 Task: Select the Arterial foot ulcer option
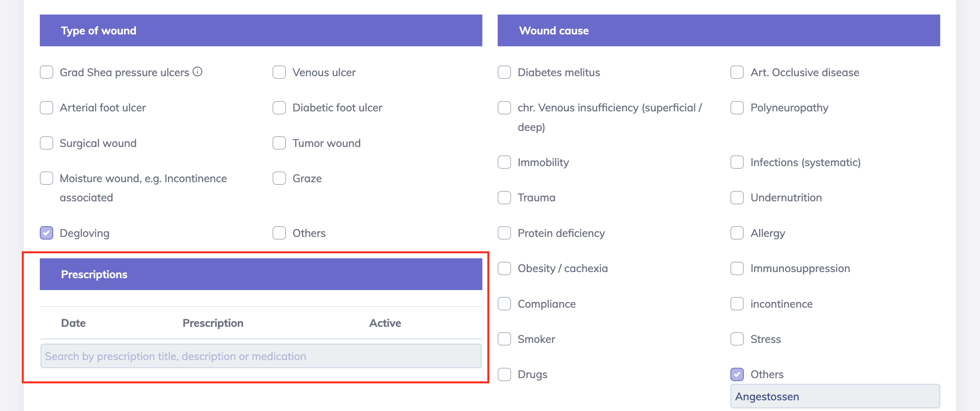point(47,108)
